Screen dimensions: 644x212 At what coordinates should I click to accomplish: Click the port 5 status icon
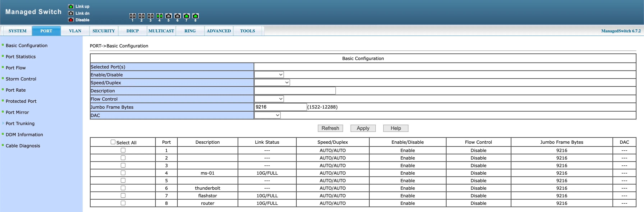coord(169,16)
